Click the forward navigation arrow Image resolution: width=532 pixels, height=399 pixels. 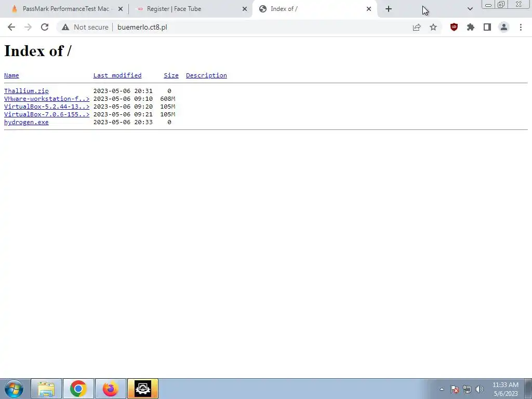(28, 27)
